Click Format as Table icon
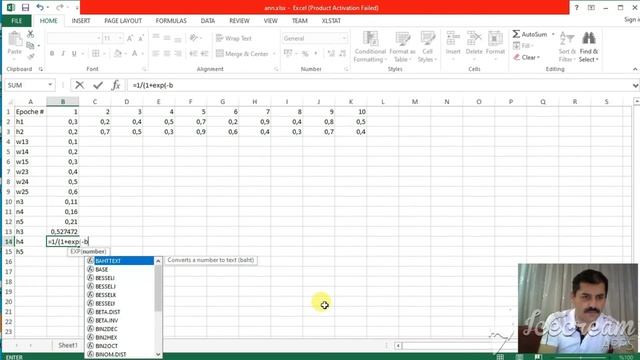This screenshot has width=640, height=360. point(402,47)
